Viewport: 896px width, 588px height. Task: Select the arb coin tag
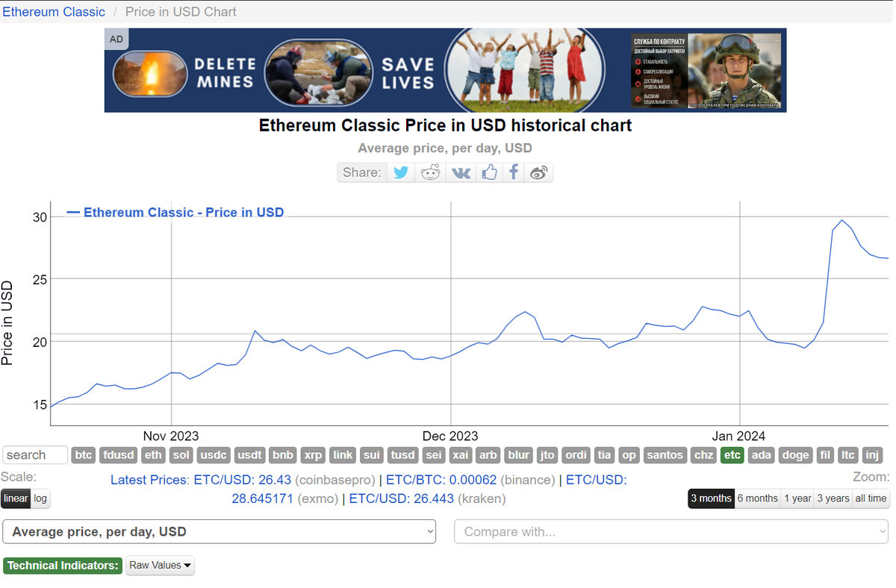pyautogui.click(x=488, y=455)
